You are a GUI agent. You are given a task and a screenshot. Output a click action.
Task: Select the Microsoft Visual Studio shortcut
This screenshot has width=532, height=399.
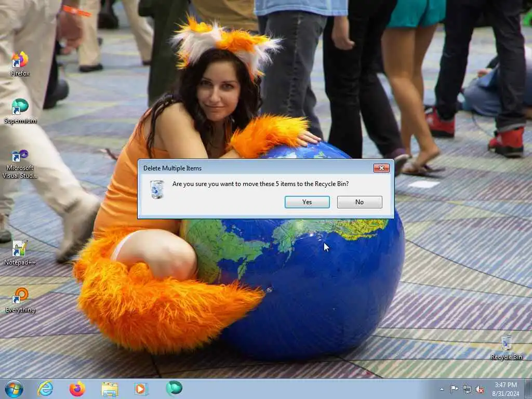20,164
